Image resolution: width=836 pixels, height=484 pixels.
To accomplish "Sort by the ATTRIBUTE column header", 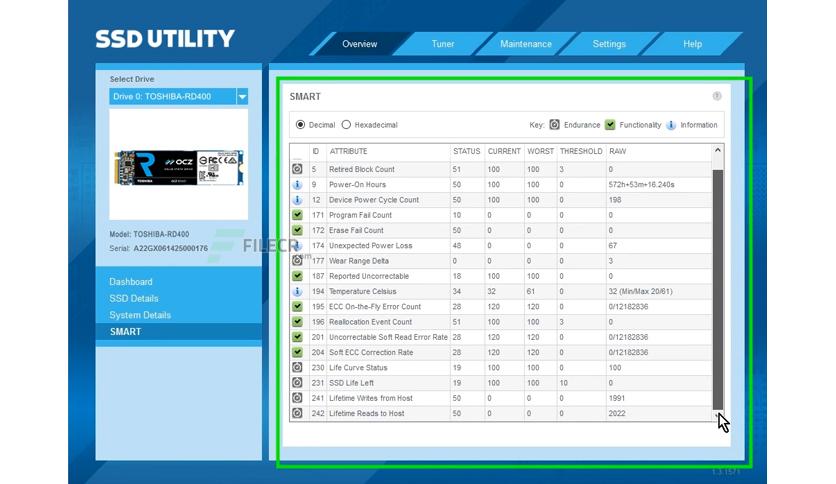I will [348, 151].
